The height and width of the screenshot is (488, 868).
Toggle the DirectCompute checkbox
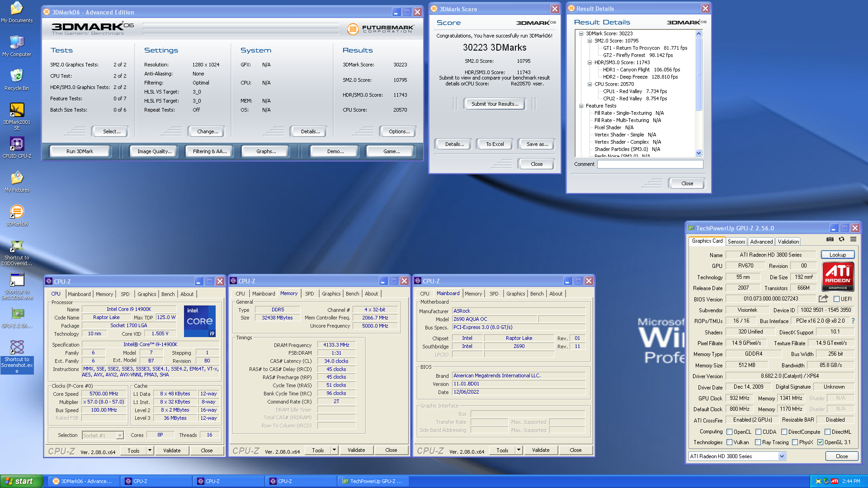coord(784,432)
